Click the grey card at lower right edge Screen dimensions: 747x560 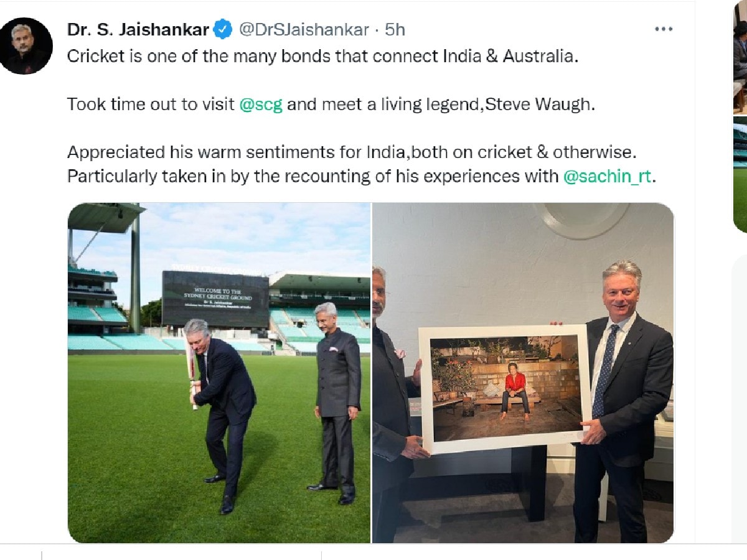pyautogui.click(x=738, y=398)
